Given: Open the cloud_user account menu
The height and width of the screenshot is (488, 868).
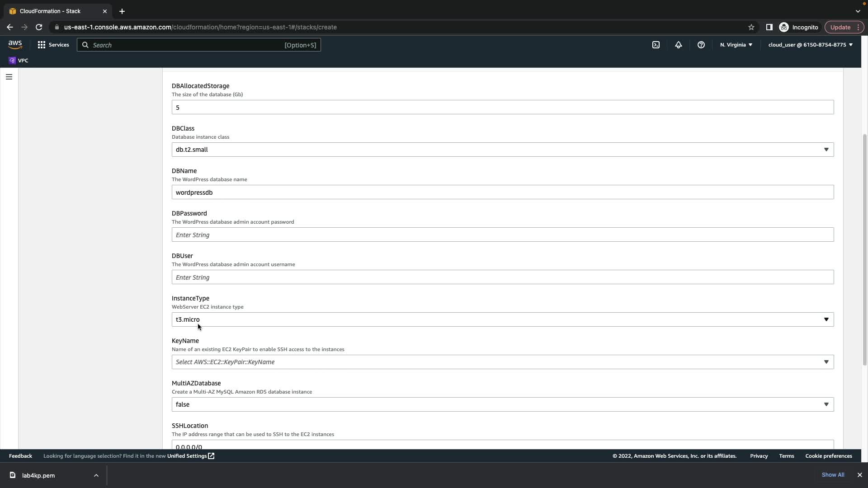Looking at the screenshot, I should [x=810, y=45].
